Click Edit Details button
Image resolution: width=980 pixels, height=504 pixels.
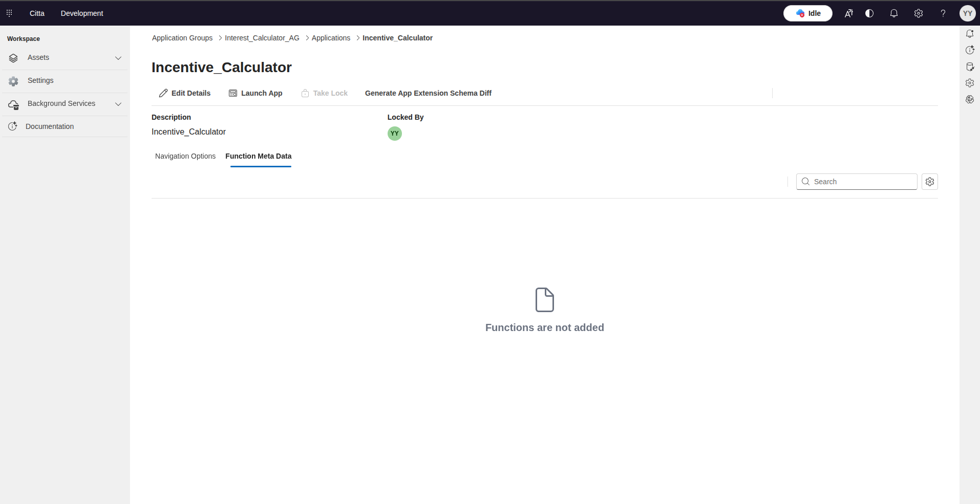[x=185, y=93]
